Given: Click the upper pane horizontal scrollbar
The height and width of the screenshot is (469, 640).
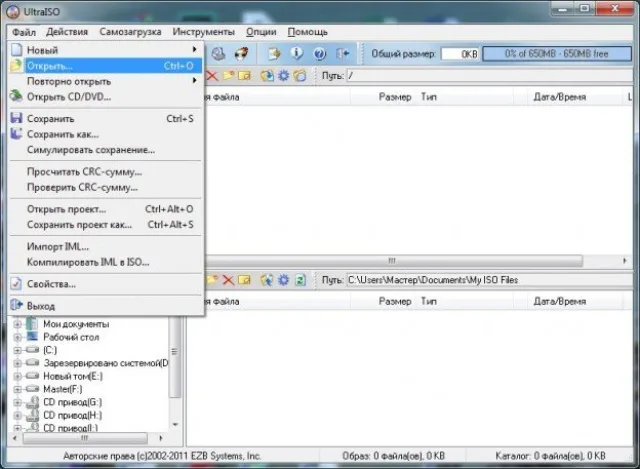Looking at the screenshot, I should [393, 260].
